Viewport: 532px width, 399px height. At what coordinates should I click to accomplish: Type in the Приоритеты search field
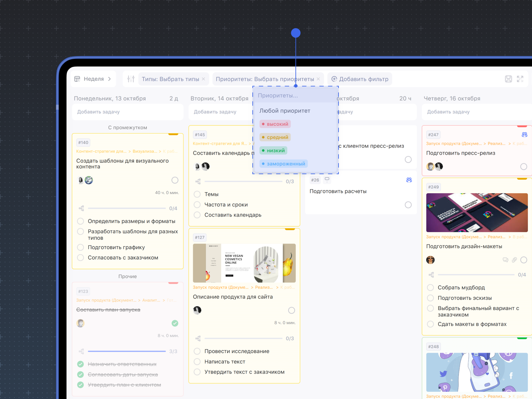(294, 96)
